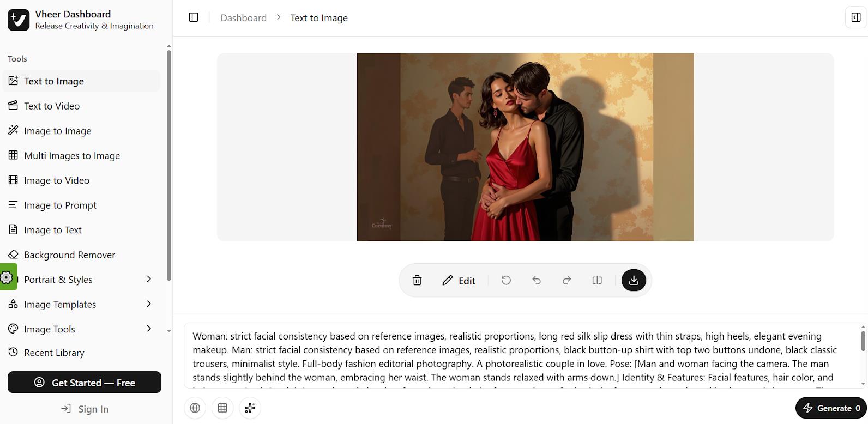Toggle the right side panel

pos(856,17)
